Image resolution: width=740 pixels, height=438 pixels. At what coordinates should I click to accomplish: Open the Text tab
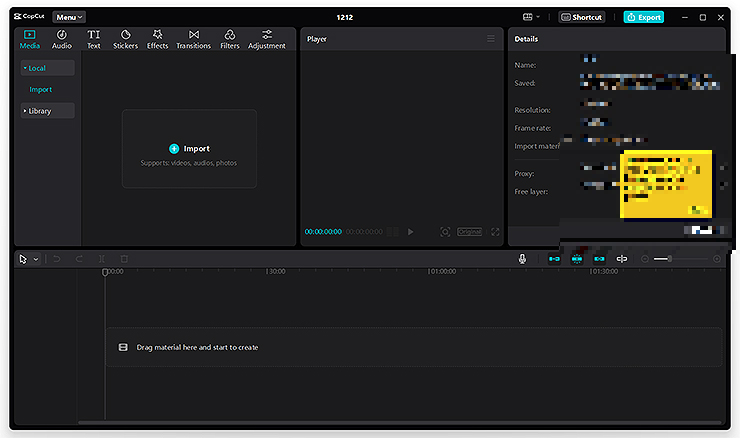click(x=93, y=40)
